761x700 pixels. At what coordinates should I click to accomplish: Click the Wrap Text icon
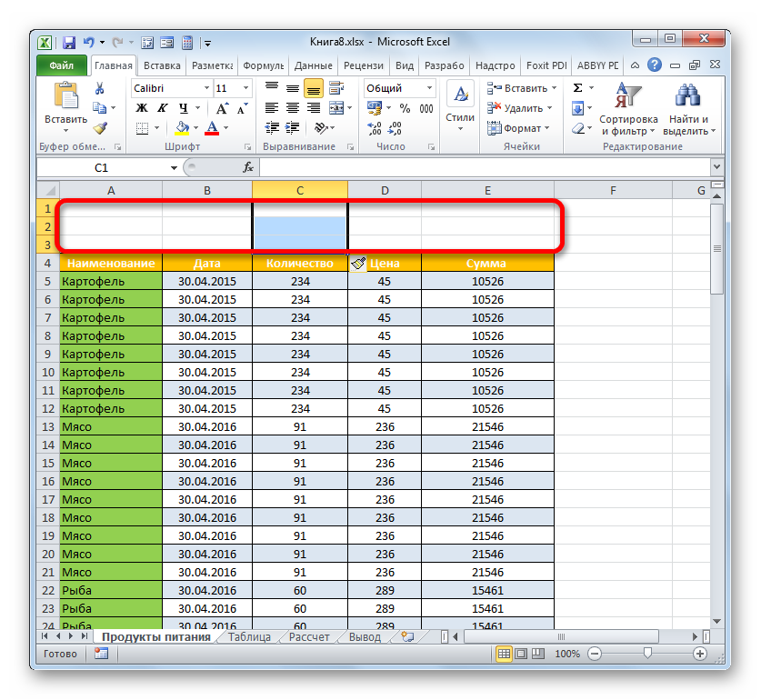point(336,88)
